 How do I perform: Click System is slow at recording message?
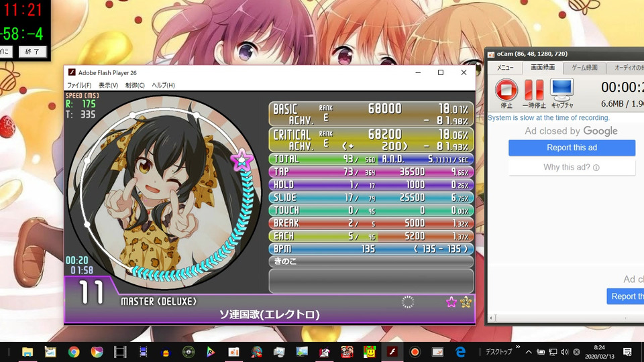[x=548, y=118]
